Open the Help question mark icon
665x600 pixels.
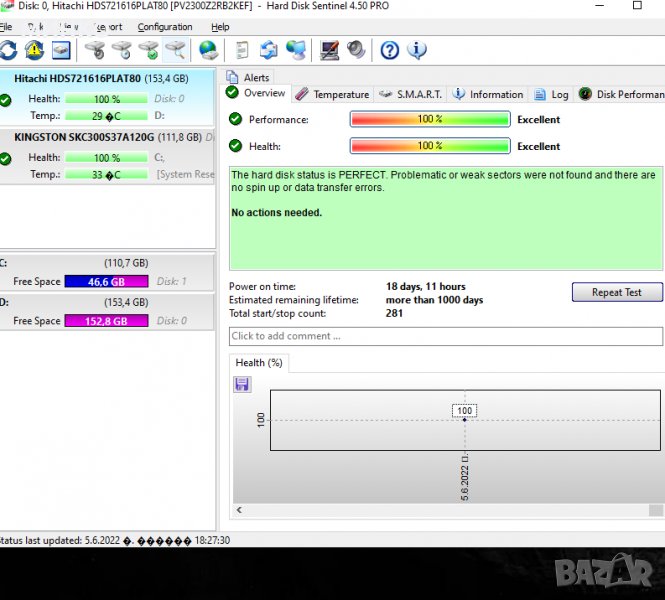click(390, 50)
